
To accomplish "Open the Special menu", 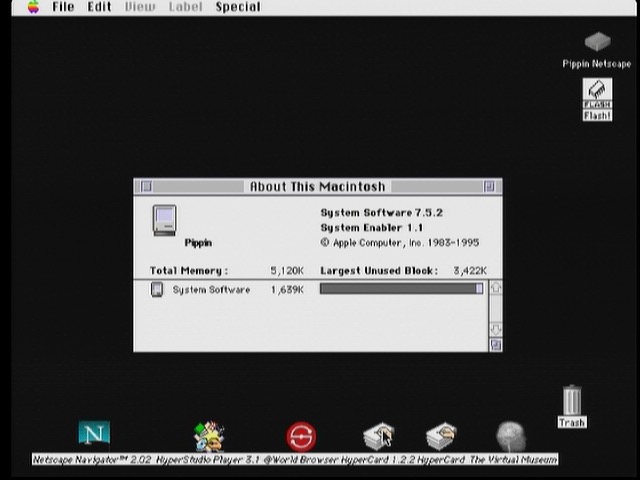I will pyautogui.click(x=238, y=7).
